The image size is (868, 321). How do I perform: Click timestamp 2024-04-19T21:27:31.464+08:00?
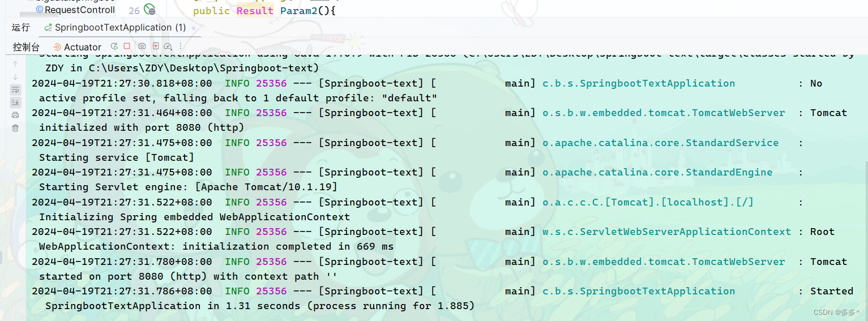click(x=122, y=113)
